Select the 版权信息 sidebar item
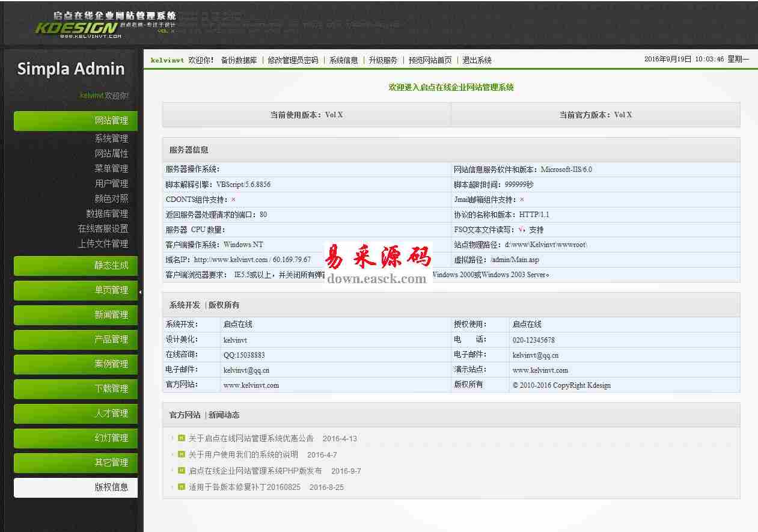 (76, 488)
